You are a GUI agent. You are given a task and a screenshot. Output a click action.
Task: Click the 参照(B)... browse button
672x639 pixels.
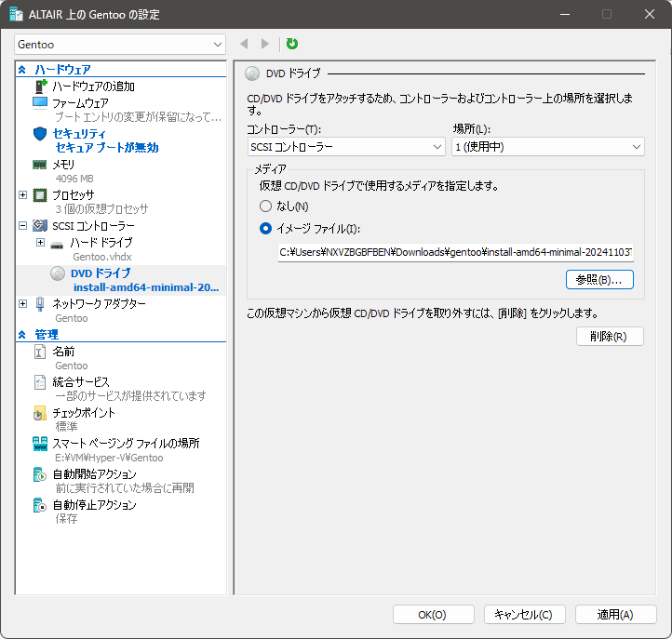pos(599,280)
